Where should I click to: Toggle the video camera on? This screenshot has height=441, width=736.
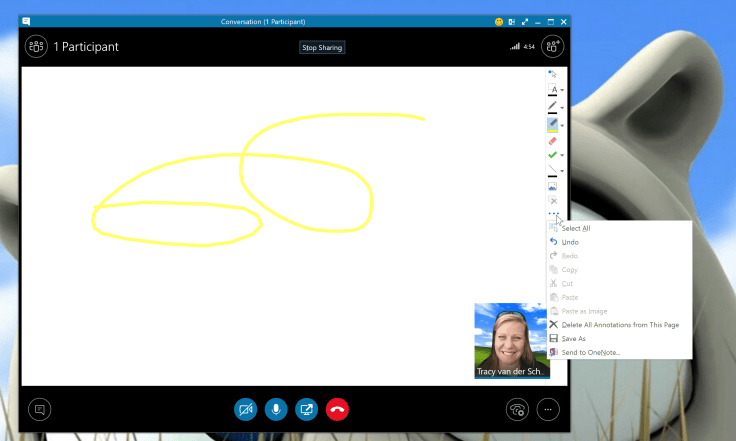pos(245,409)
